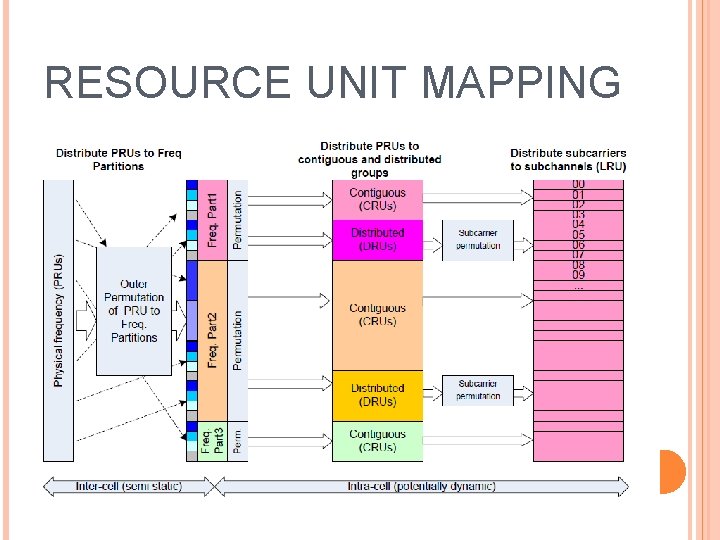Select LRU row "01"
The width and height of the screenshot is (720, 540).
point(578,195)
